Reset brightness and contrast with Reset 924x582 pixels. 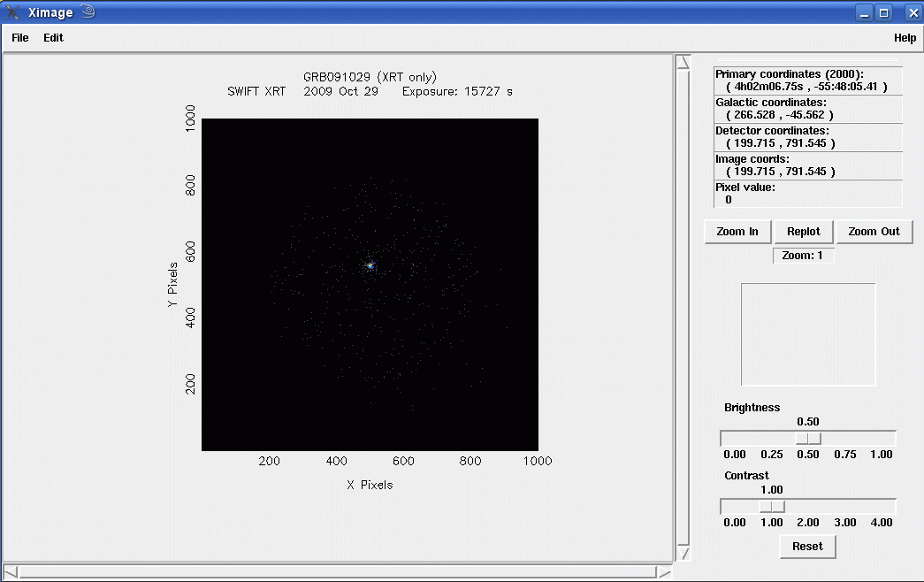pos(807,547)
